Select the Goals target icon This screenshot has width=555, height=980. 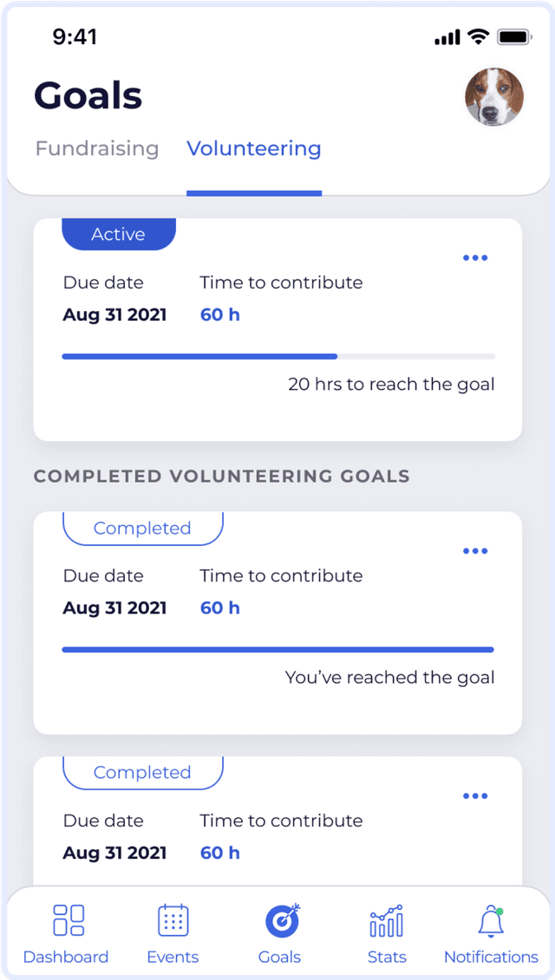281,920
